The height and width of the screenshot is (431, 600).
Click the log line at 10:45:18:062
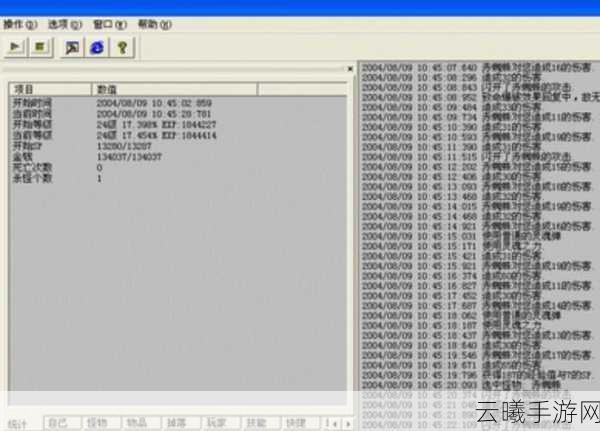461,316
